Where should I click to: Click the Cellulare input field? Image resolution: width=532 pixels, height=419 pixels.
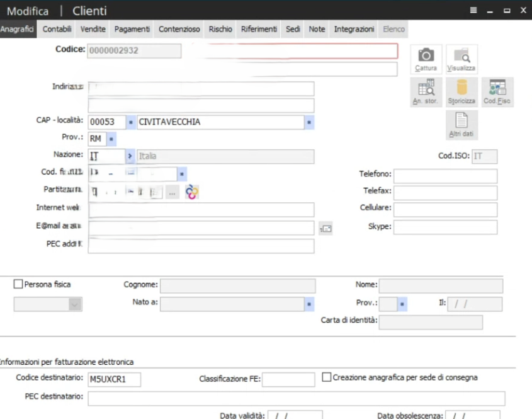[x=445, y=209]
